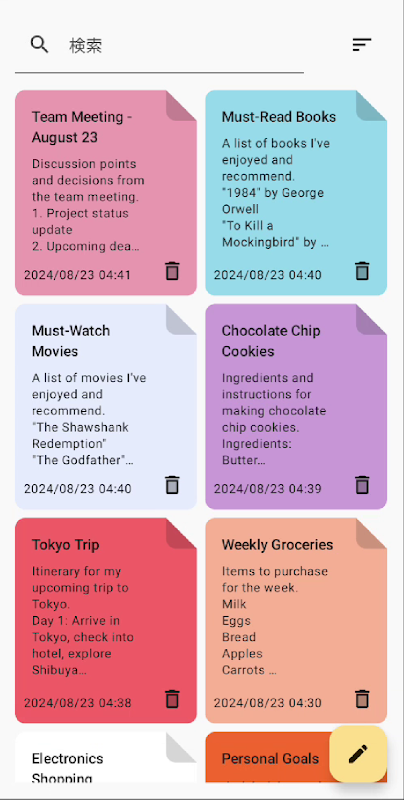Delete the Must-Read Books note
Image resolution: width=404 pixels, height=800 pixels.
(362, 270)
